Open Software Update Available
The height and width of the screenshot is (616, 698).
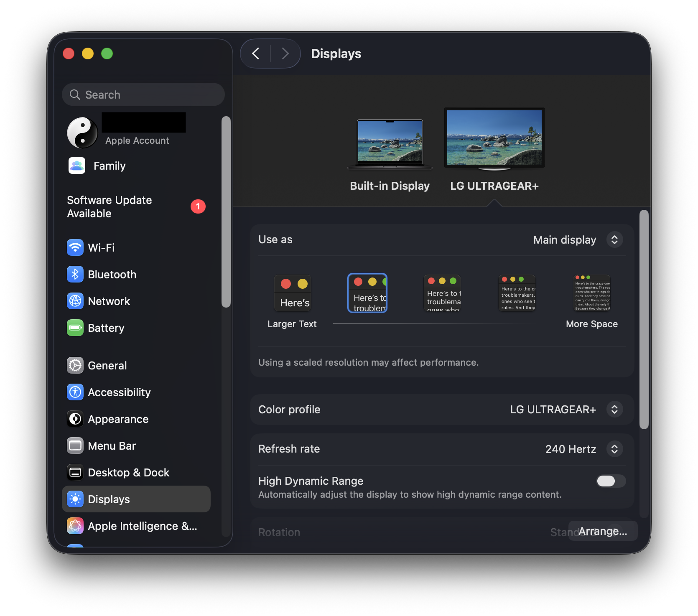(x=136, y=206)
